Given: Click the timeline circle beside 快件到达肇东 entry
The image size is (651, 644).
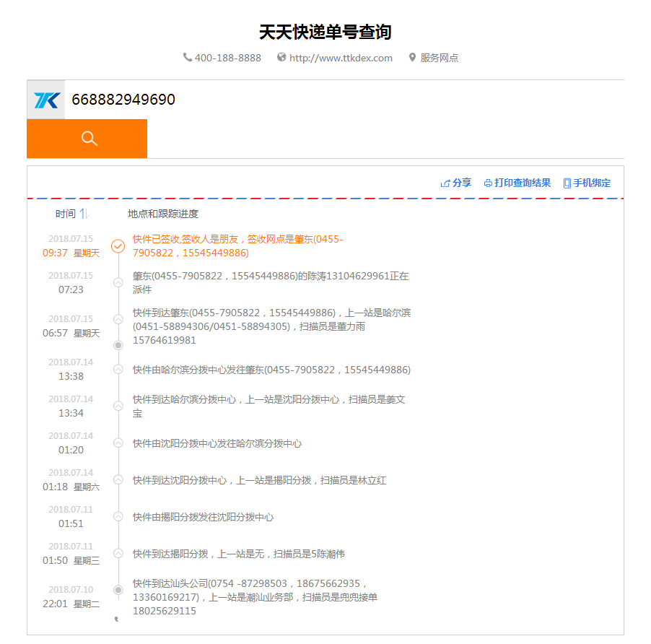Looking at the screenshot, I should [118, 319].
